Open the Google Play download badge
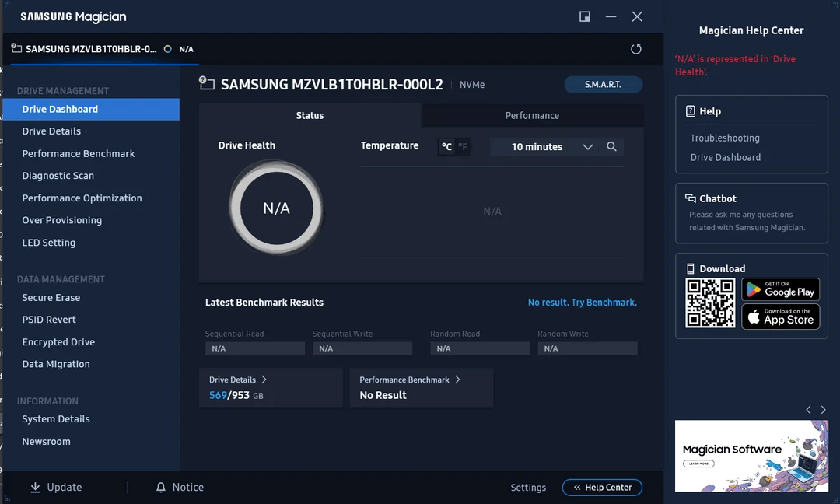Viewport: 840px width, 504px height. (x=780, y=289)
